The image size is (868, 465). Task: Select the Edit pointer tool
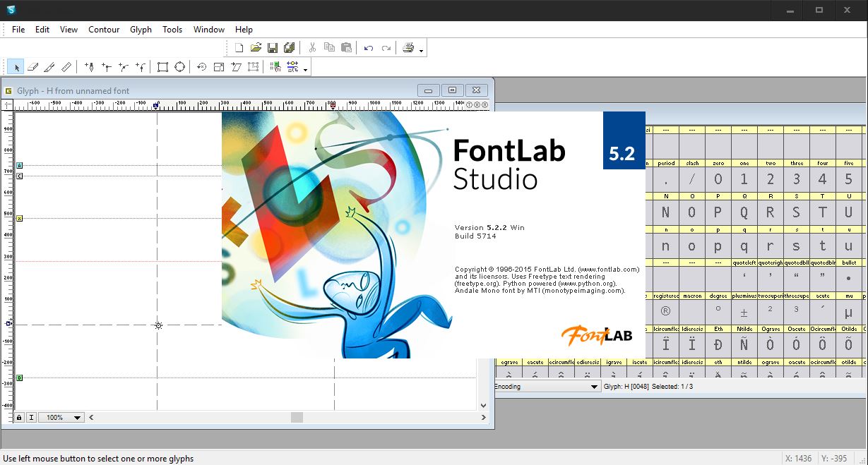16,67
